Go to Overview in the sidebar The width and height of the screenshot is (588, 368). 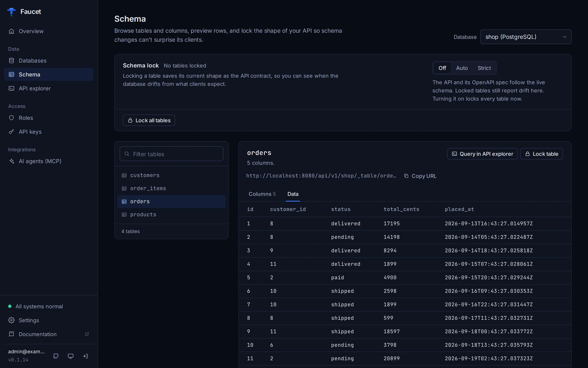pyautogui.click(x=49, y=31)
